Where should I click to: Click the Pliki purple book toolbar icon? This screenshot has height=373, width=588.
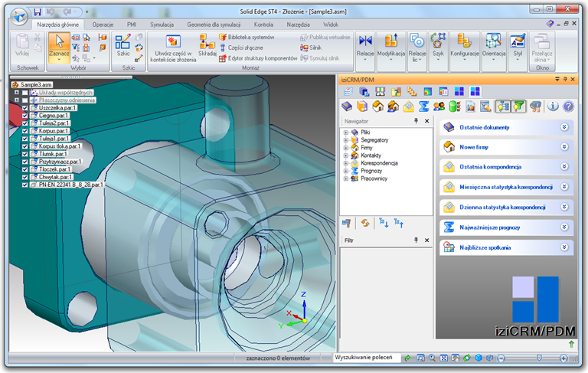click(x=347, y=106)
